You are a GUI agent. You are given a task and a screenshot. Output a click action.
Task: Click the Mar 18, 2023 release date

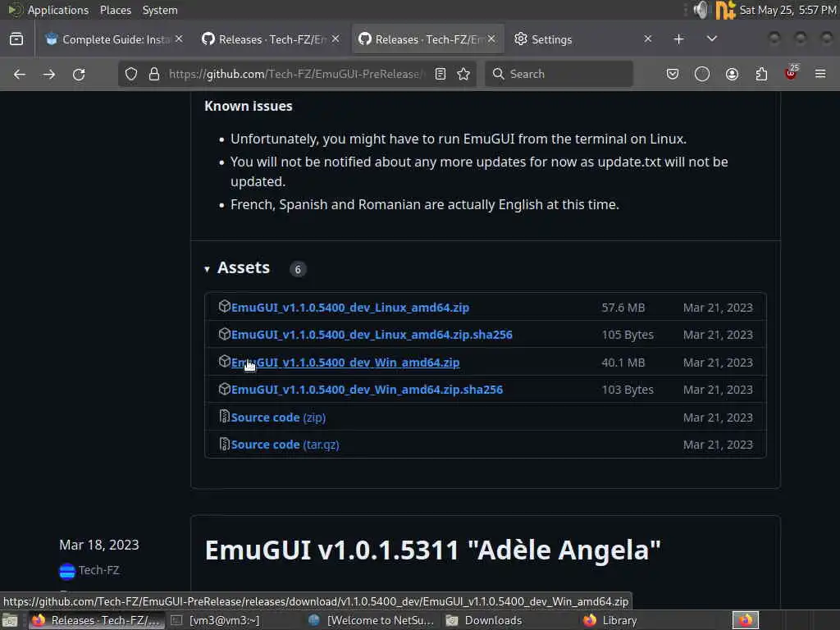[99, 545]
